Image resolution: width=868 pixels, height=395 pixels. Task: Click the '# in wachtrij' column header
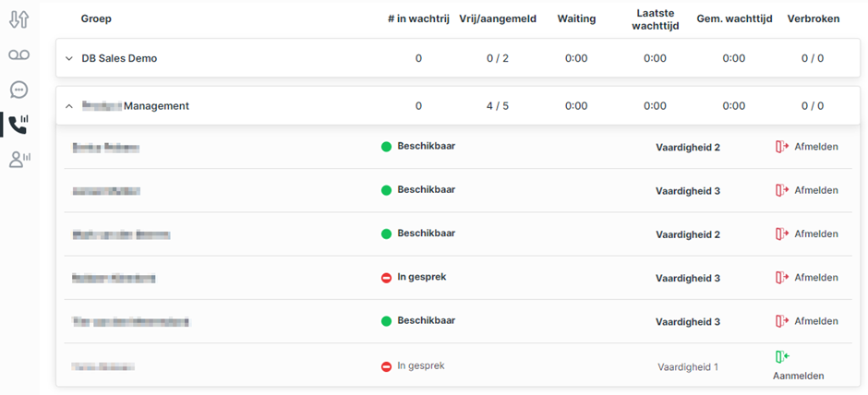point(418,18)
